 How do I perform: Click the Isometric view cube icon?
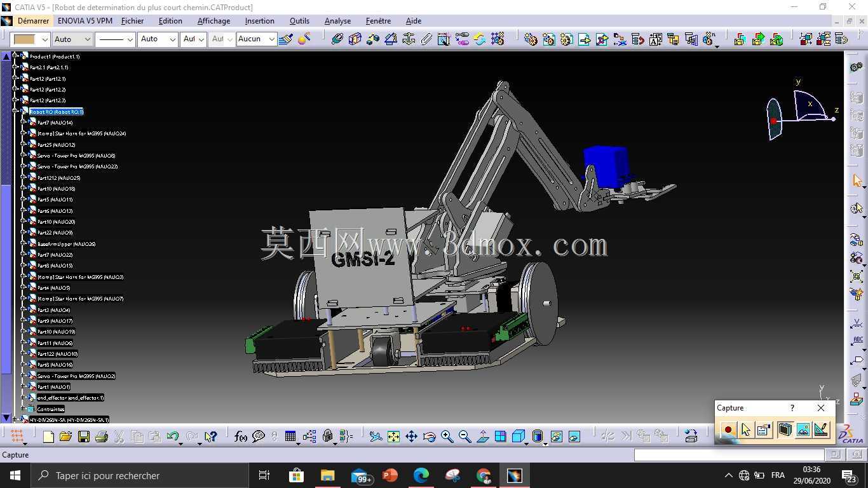[x=519, y=437]
